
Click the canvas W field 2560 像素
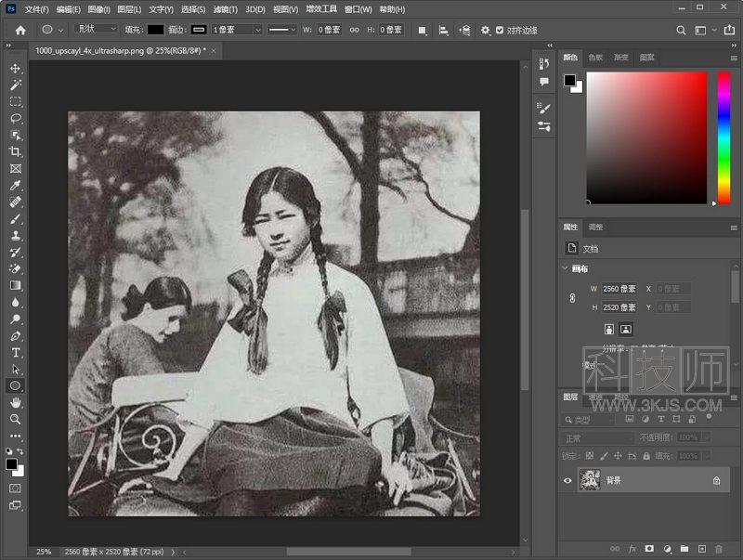coord(619,289)
